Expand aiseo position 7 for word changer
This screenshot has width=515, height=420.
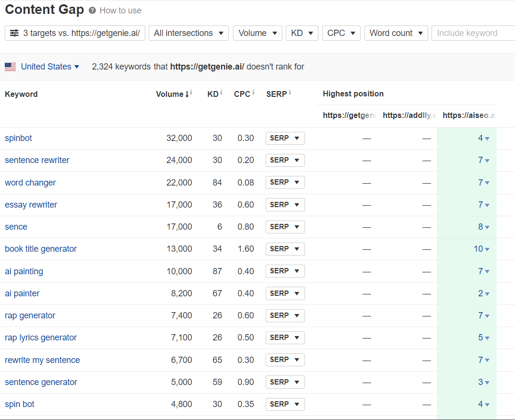tap(484, 183)
